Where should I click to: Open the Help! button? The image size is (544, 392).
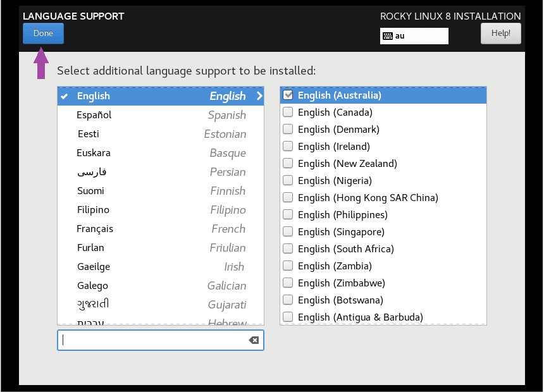[500, 34]
